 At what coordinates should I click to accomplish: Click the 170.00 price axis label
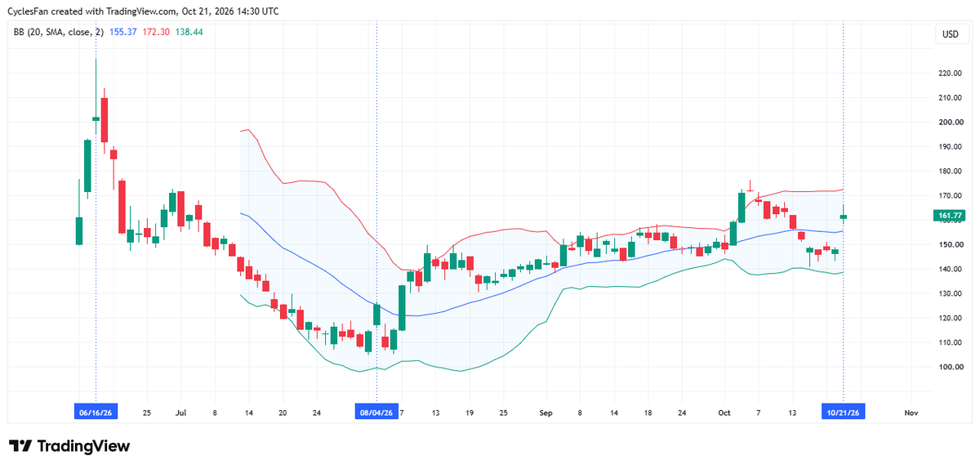[950, 195]
